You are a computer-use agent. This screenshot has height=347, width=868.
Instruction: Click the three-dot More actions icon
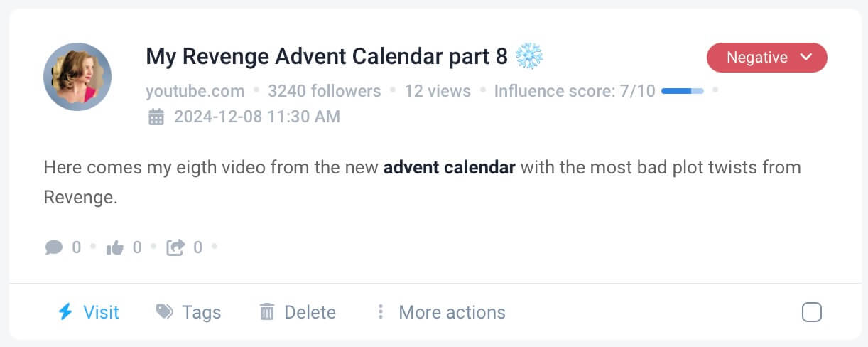381,312
